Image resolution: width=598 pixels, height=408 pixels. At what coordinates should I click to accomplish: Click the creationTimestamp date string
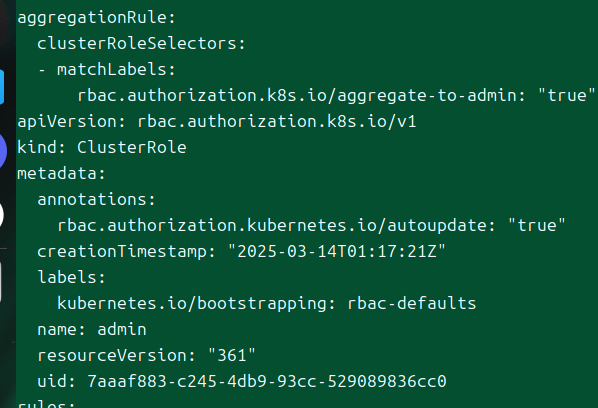[337, 252]
